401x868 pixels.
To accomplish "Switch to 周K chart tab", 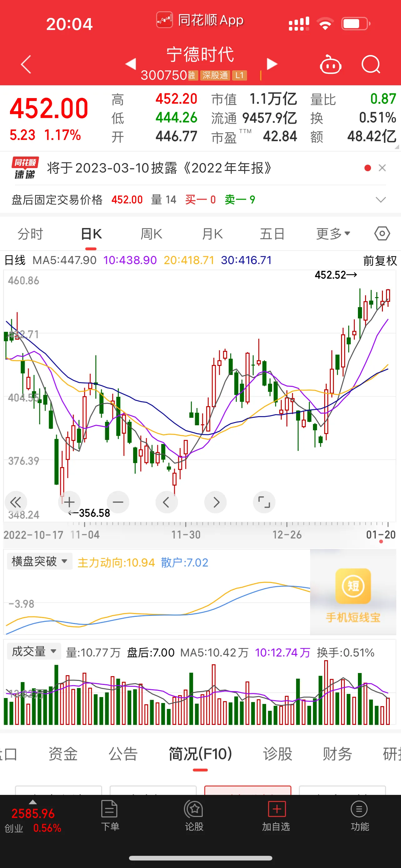I will 151,233.
